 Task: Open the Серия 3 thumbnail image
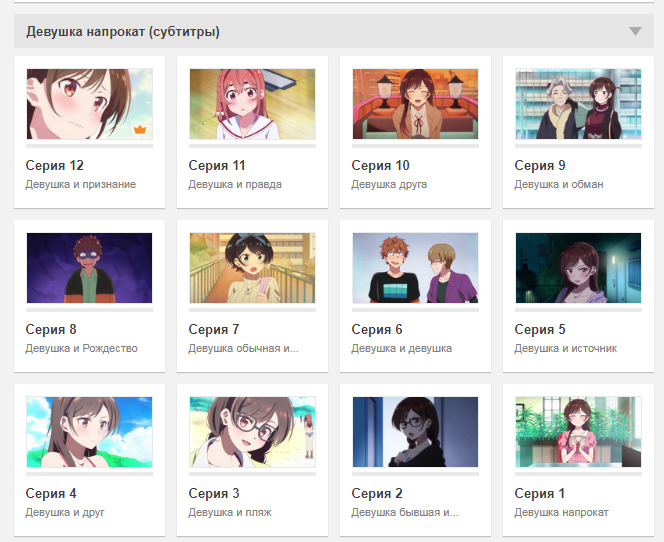click(x=252, y=432)
